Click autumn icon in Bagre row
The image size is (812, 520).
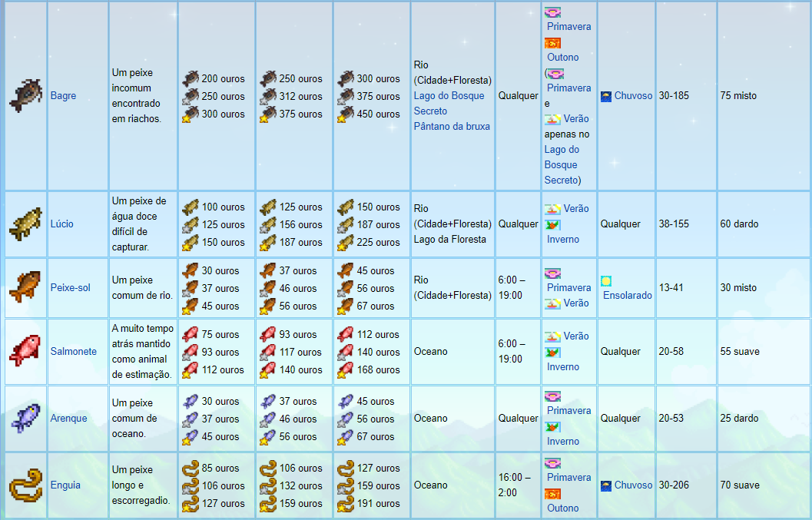point(552,43)
